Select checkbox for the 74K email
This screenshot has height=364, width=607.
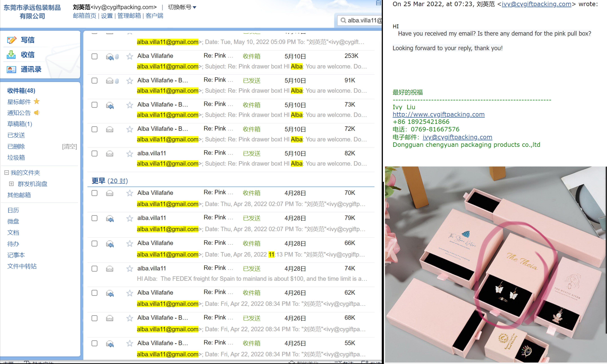point(94,269)
